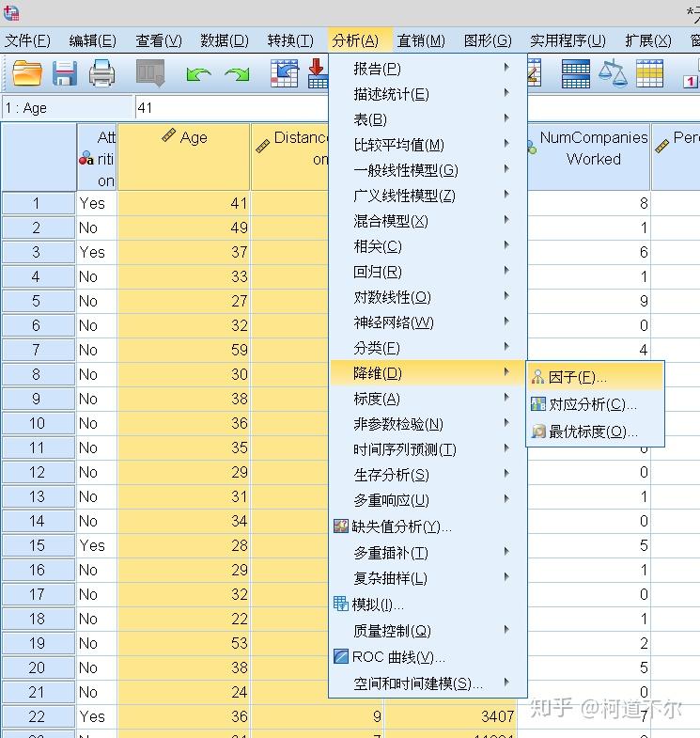Expand the 表(B) submenu

[x=428, y=119]
